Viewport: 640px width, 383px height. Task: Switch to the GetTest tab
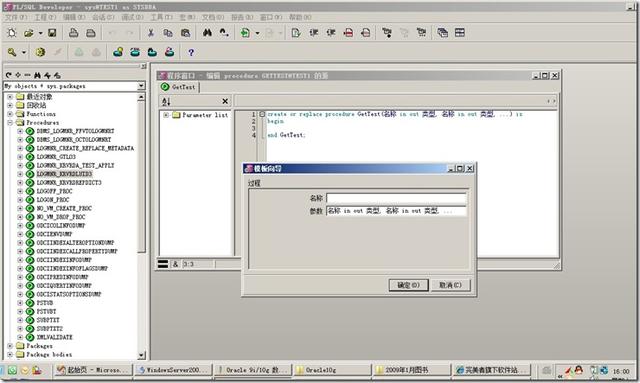(179, 87)
